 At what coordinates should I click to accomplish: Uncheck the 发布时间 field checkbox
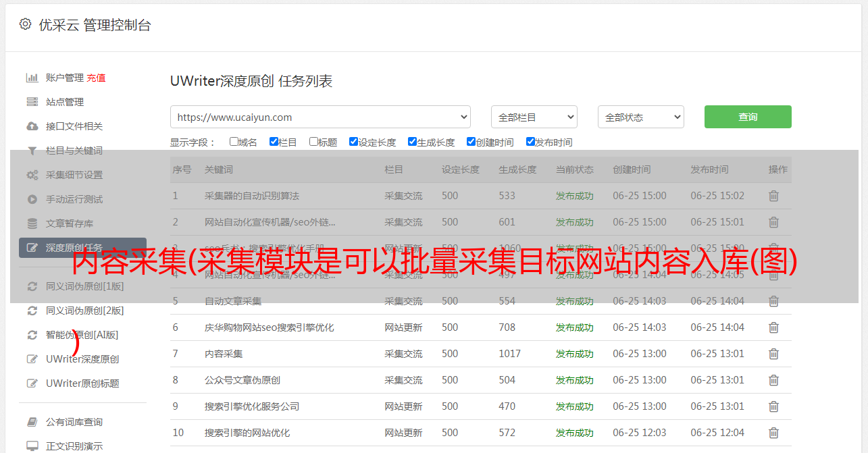click(530, 142)
